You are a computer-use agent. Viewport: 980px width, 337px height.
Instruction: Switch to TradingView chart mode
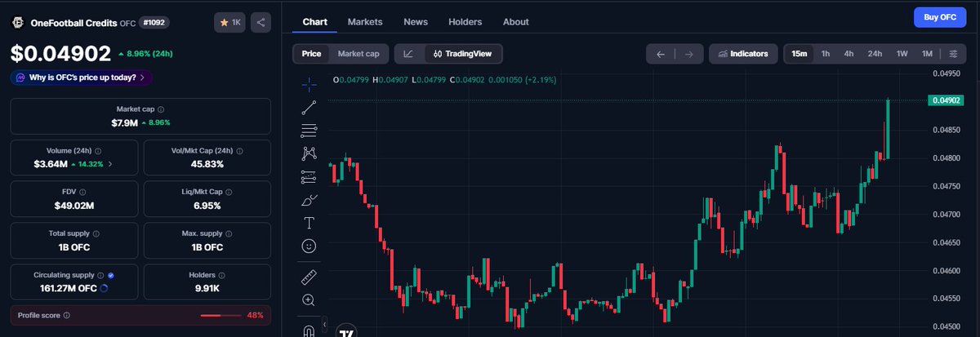click(x=463, y=54)
